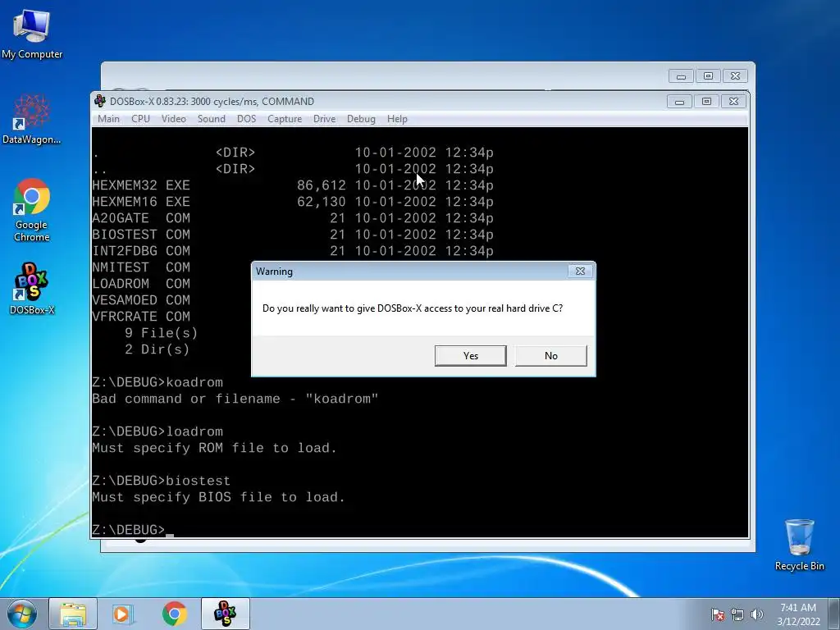Click the Z:\DEBUG>loadrom command line

(x=157, y=431)
